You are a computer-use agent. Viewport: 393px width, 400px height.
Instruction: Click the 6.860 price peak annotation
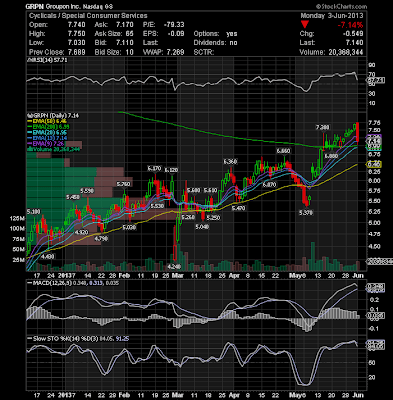pos(284,151)
